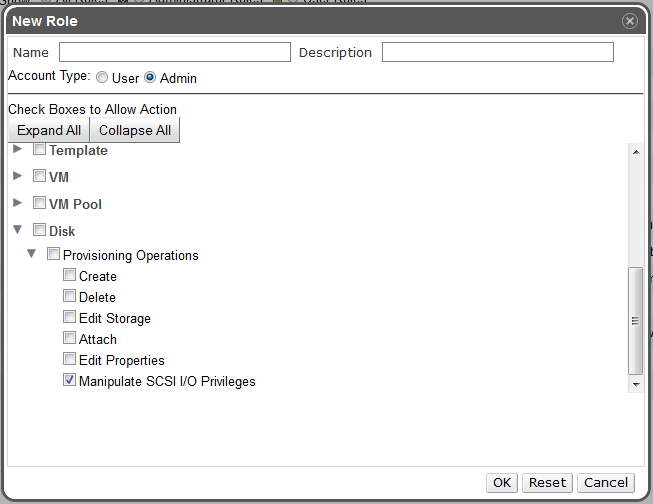Cancel the new role dialog
Screen dimensions: 653x504
(606, 482)
